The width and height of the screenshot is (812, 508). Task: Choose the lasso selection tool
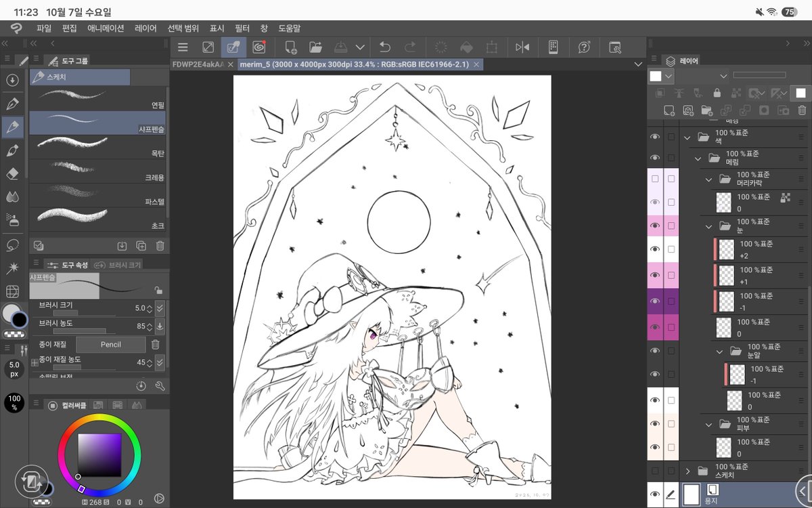12,245
